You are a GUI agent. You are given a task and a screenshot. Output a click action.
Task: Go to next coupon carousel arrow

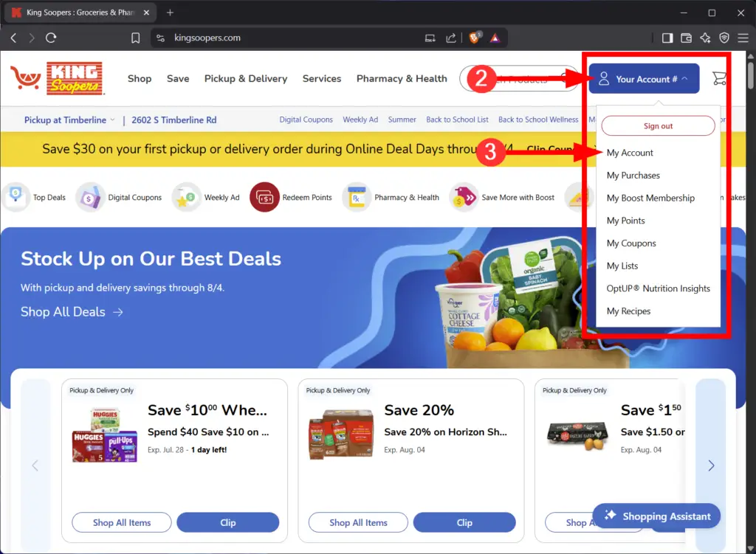[x=711, y=465]
